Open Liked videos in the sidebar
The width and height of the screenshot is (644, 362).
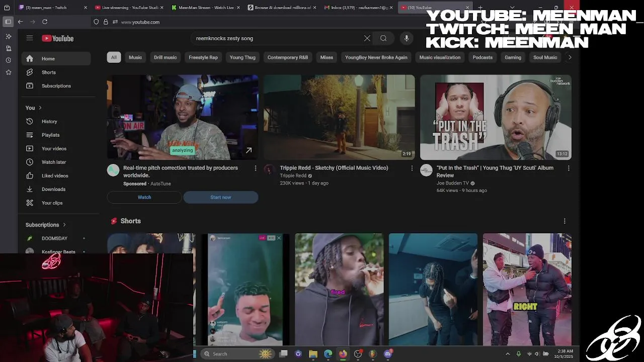tap(56, 176)
